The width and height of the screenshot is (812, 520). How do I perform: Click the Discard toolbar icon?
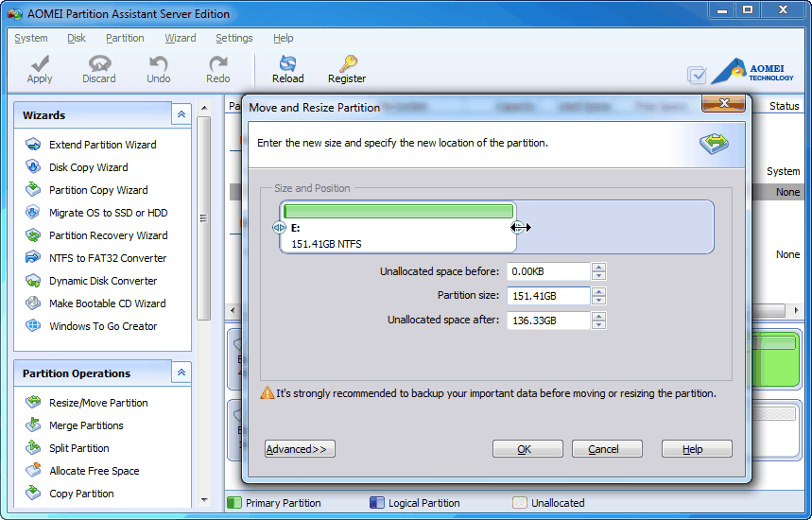[99, 63]
